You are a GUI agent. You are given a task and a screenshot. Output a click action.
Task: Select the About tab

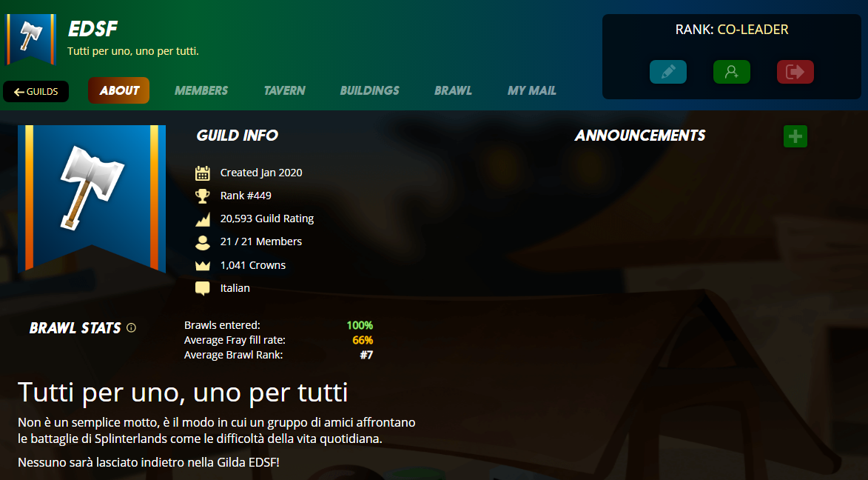click(119, 90)
